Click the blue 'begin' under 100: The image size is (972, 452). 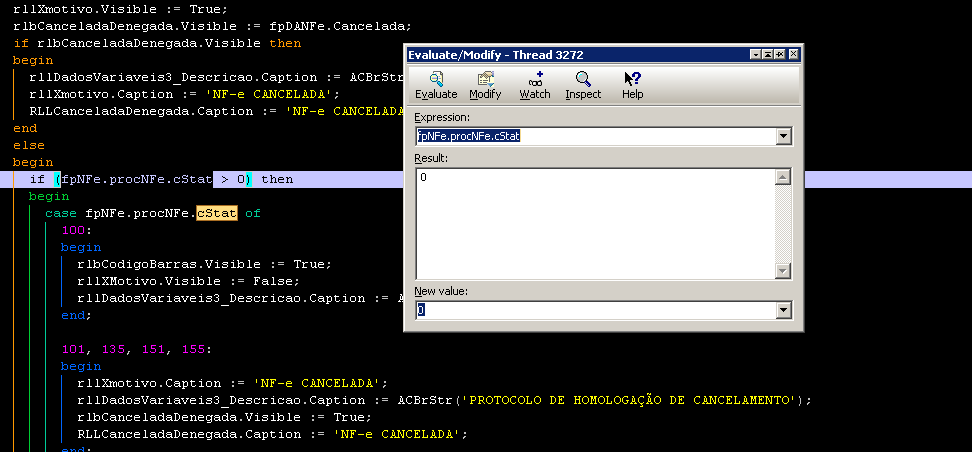coord(81,247)
